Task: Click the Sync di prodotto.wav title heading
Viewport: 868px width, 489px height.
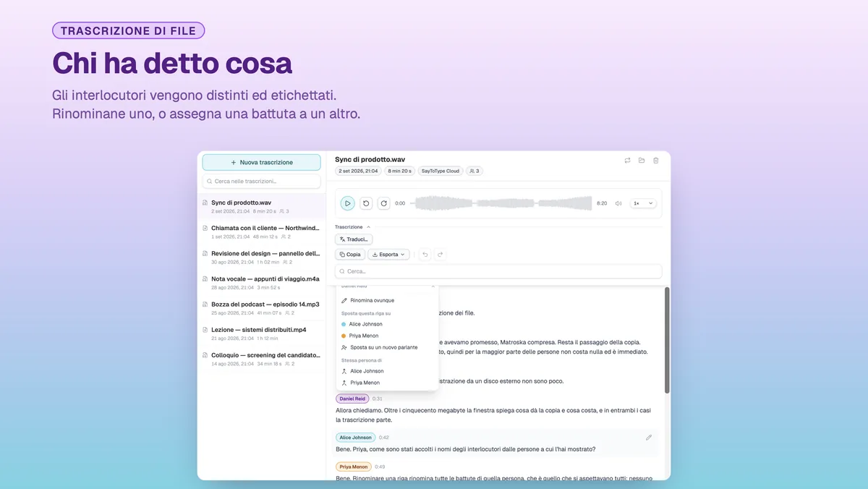Action: (x=370, y=158)
